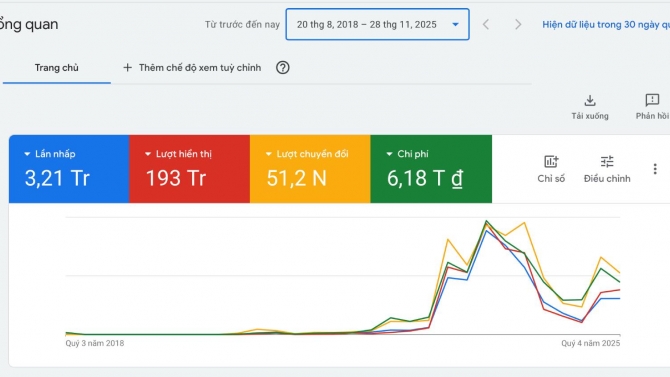Download report with Tải xuống icon
The image size is (670, 377).
(x=590, y=100)
